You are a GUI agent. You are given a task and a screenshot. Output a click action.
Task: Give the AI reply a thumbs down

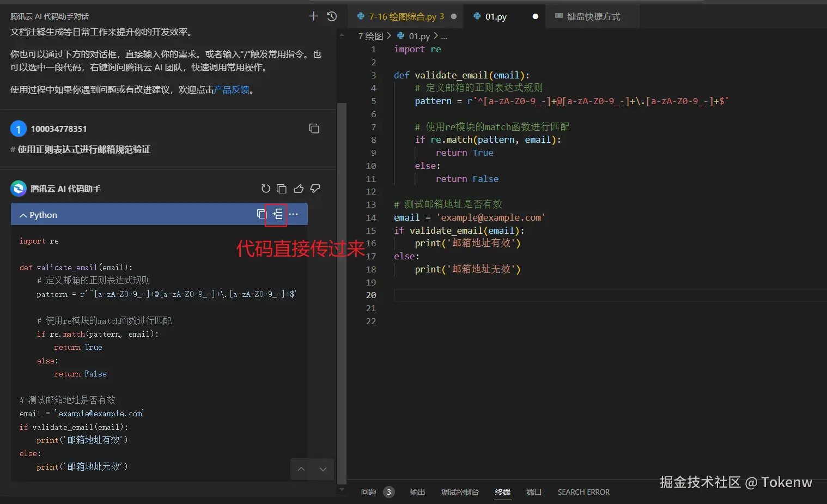(x=315, y=189)
